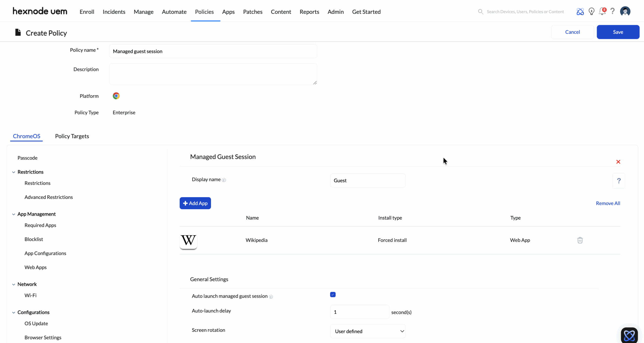Collapse the Restrictions section
This screenshot has width=644, height=343.
point(14,172)
